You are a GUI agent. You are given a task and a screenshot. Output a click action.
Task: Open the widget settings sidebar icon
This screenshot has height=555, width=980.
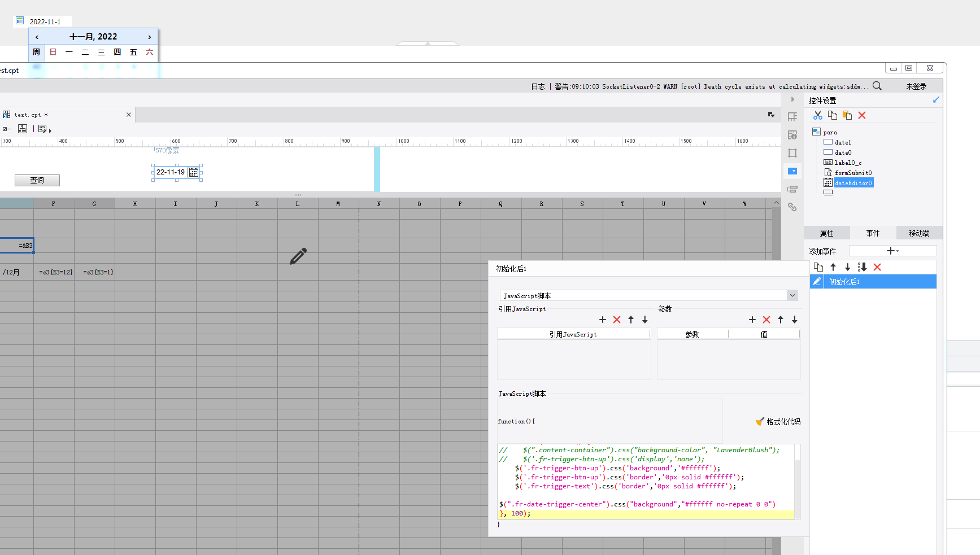792,171
